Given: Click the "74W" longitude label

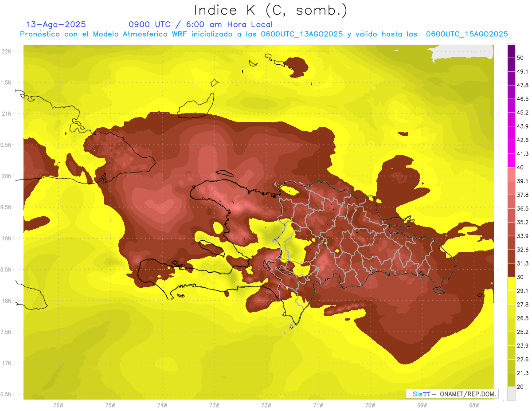Looking at the screenshot, I should click(x=162, y=405).
